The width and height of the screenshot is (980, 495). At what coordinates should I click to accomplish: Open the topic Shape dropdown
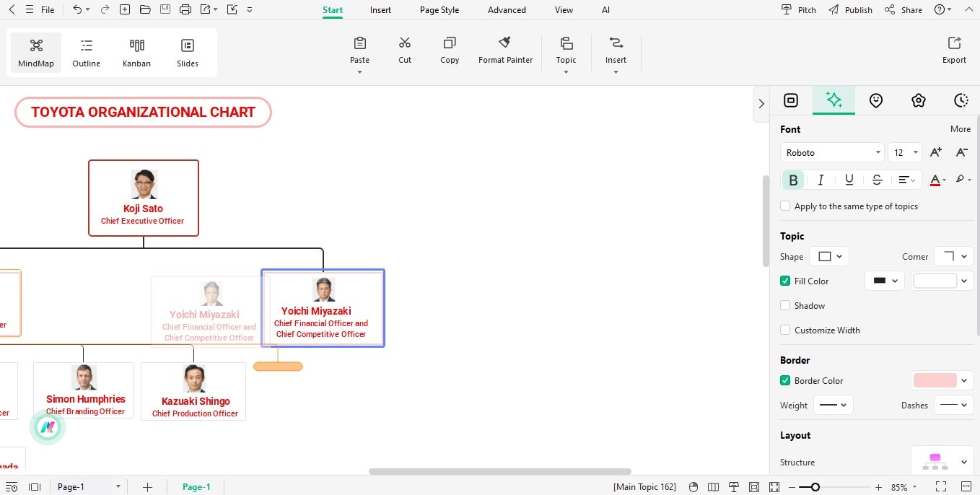click(x=829, y=256)
